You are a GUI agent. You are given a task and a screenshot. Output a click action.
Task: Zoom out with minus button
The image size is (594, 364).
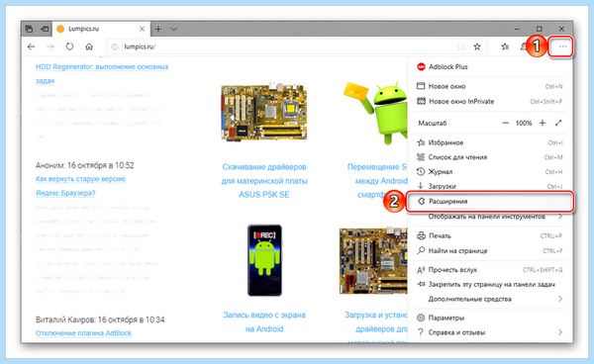click(505, 123)
